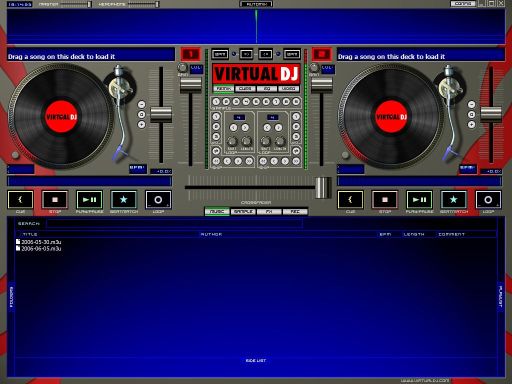Toggle right deck headphone cue button 2
512x384 pixels.
pyautogui.click(x=322, y=54)
